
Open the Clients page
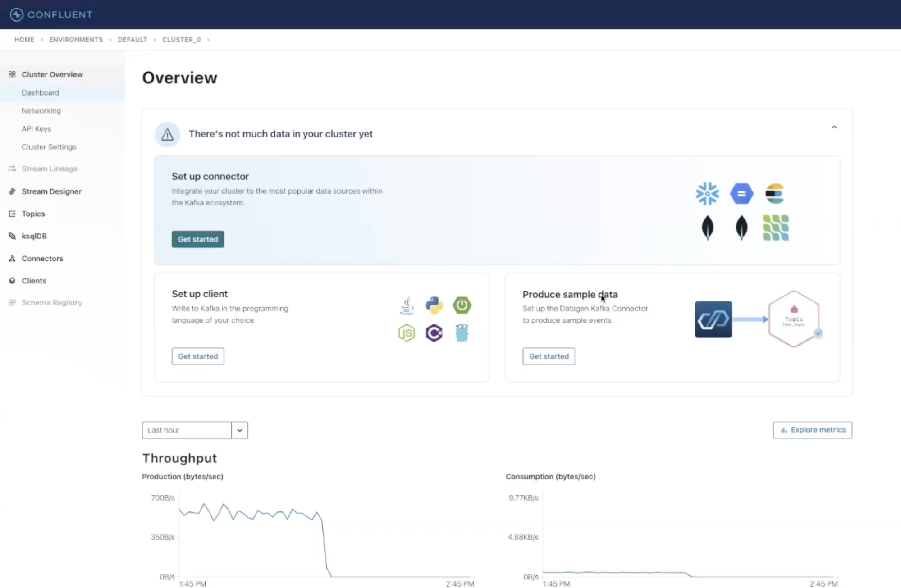coord(34,280)
